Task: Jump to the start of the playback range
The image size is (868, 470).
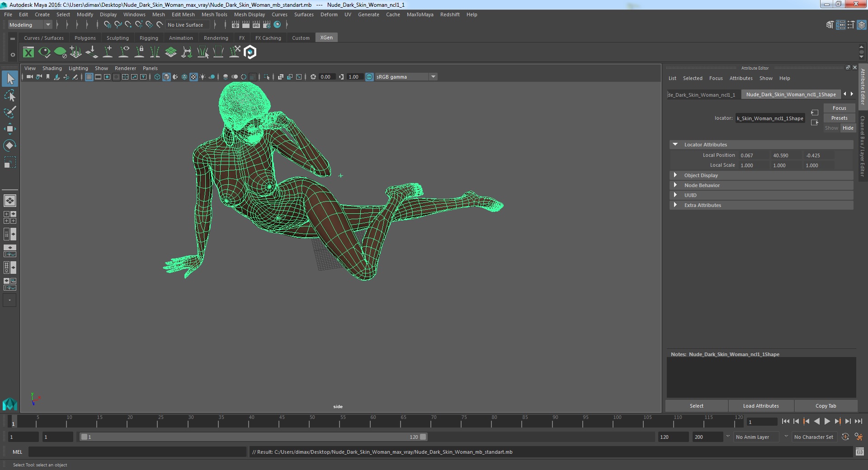Action: click(x=785, y=421)
